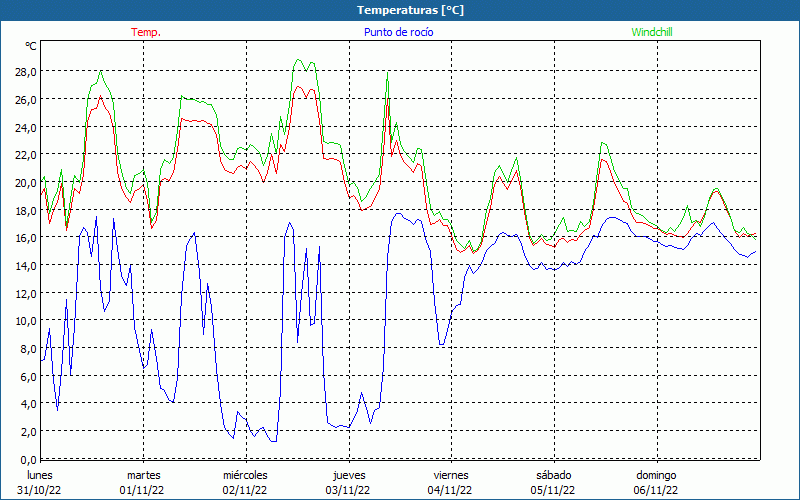Click the 'Temperaturas [°C]' chart title
Viewport: 800px width, 500px height.
pyautogui.click(x=410, y=10)
